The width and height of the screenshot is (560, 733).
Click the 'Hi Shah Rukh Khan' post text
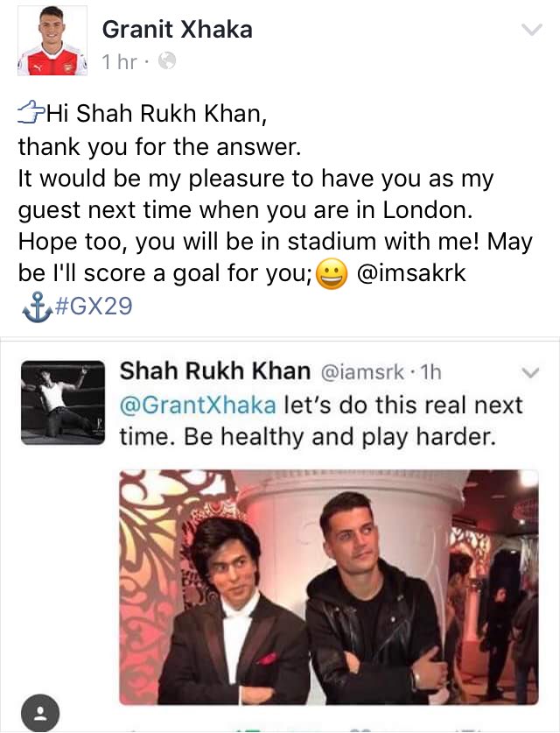[157, 114]
